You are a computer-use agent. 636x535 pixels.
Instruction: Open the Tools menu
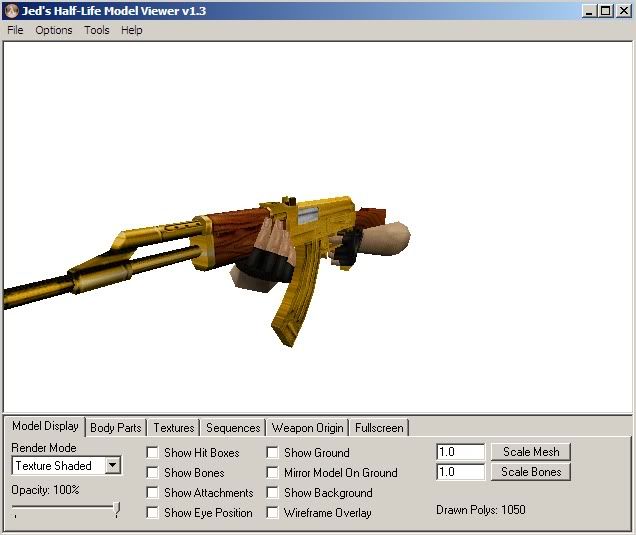coord(97,30)
